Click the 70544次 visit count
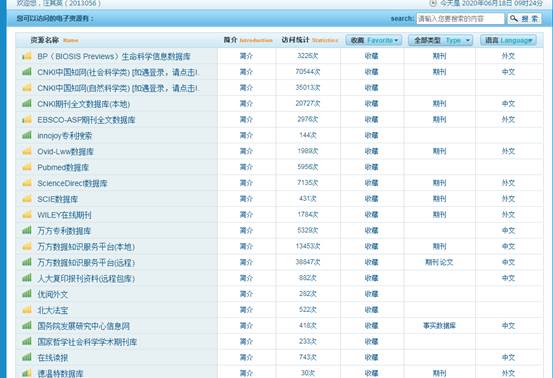553x378 pixels. tap(308, 72)
